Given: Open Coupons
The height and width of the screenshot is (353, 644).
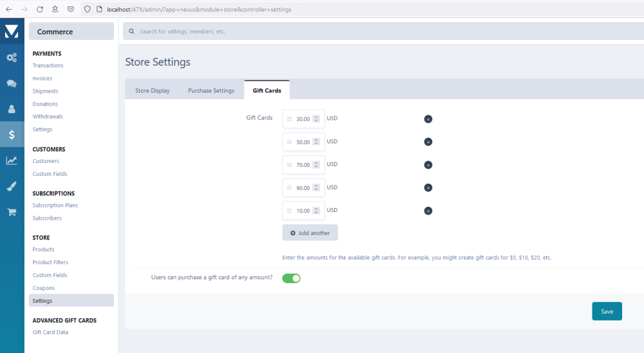Looking at the screenshot, I should click(x=44, y=288).
